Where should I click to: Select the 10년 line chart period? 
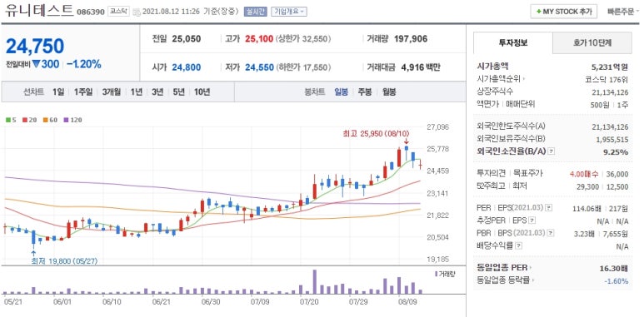pos(202,92)
